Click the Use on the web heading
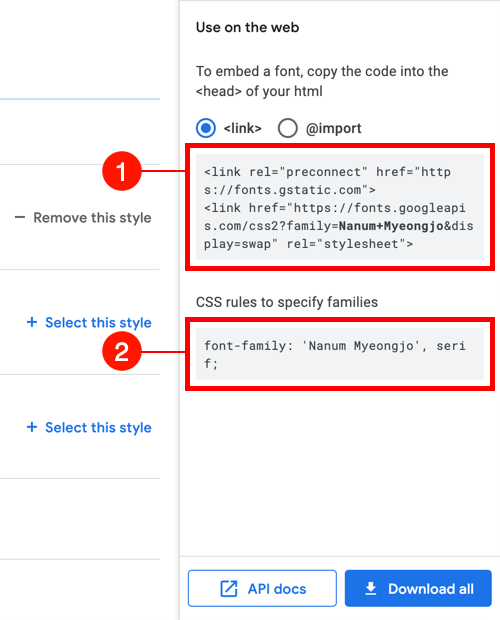 click(247, 27)
